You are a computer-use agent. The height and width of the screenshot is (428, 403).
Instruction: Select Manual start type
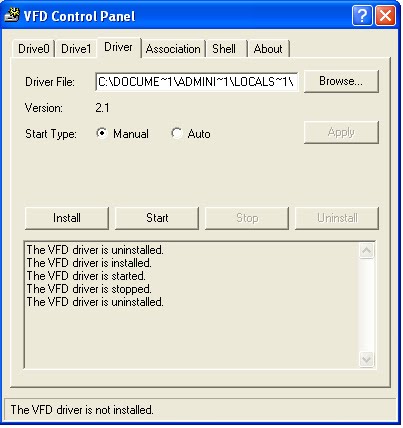pyautogui.click(x=122, y=134)
